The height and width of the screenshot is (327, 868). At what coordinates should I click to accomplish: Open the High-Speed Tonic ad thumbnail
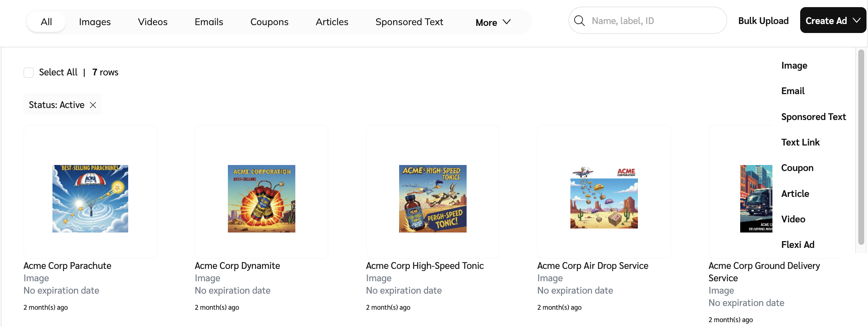[433, 199]
